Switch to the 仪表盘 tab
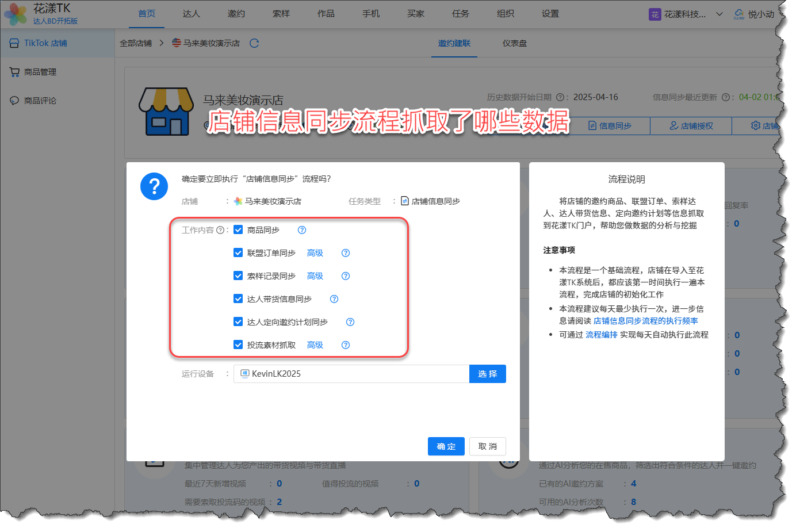The width and height of the screenshot is (800, 532). pyautogui.click(x=514, y=43)
